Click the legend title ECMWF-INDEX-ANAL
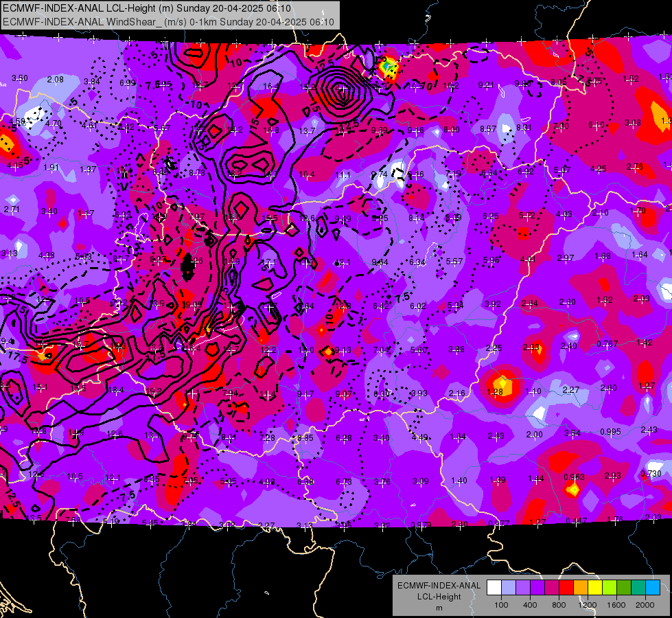 coord(439,586)
